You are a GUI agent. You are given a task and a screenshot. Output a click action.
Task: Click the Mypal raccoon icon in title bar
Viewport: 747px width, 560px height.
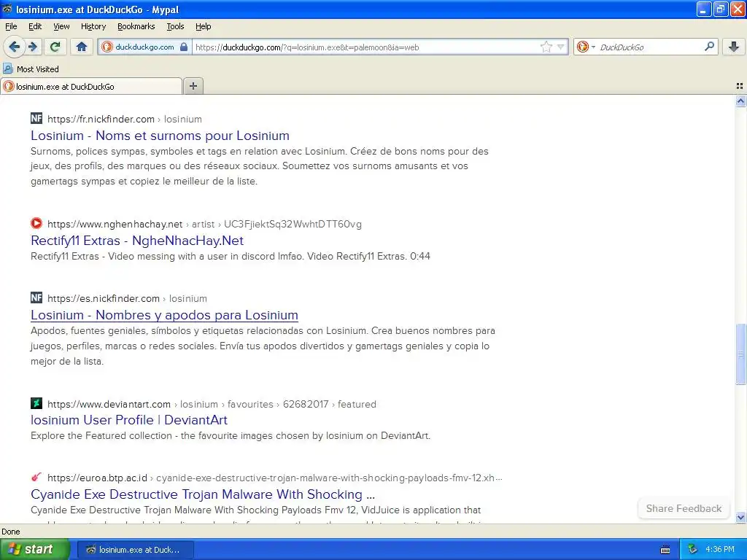[x=7, y=9]
